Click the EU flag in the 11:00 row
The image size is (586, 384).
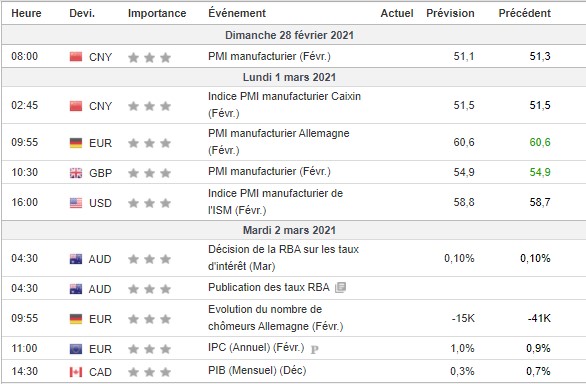coord(76,349)
